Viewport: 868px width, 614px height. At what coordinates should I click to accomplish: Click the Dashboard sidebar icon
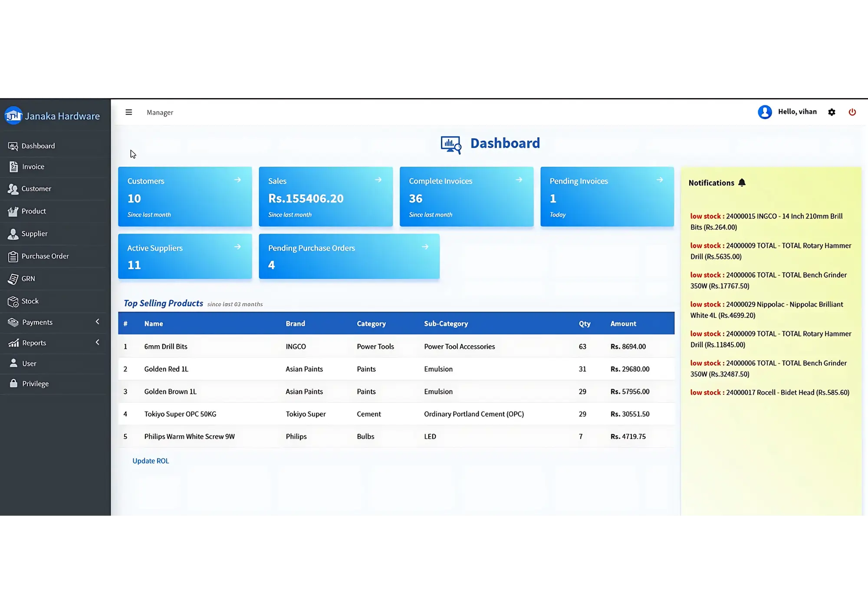tap(13, 146)
